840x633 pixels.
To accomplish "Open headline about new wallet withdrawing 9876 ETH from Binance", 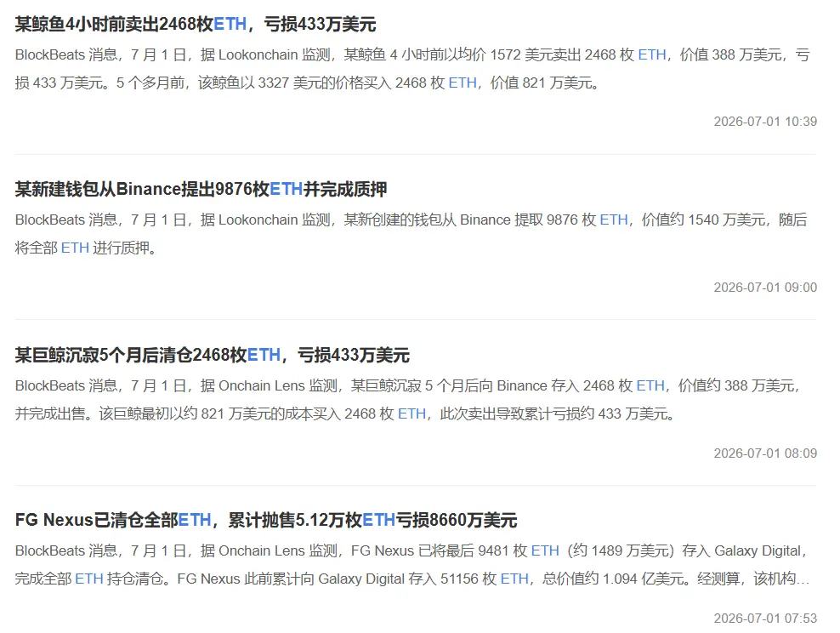I will [x=201, y=189].
